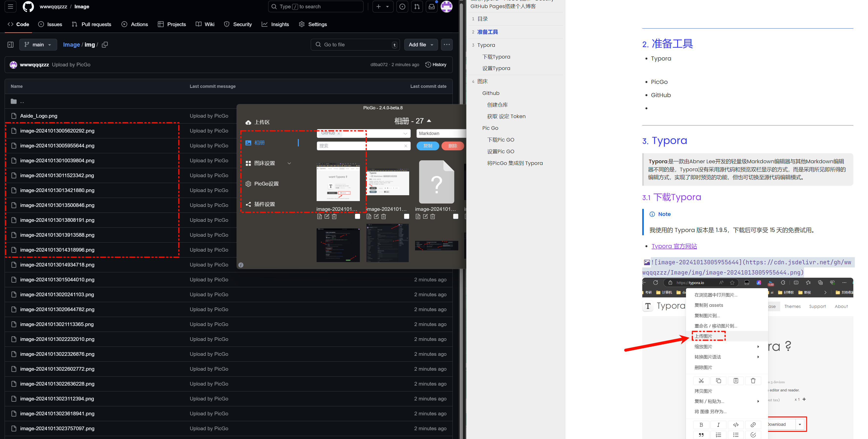Focus the Go to file input
868x439 pixels.
pyautogui.click(x=355, y=44)
